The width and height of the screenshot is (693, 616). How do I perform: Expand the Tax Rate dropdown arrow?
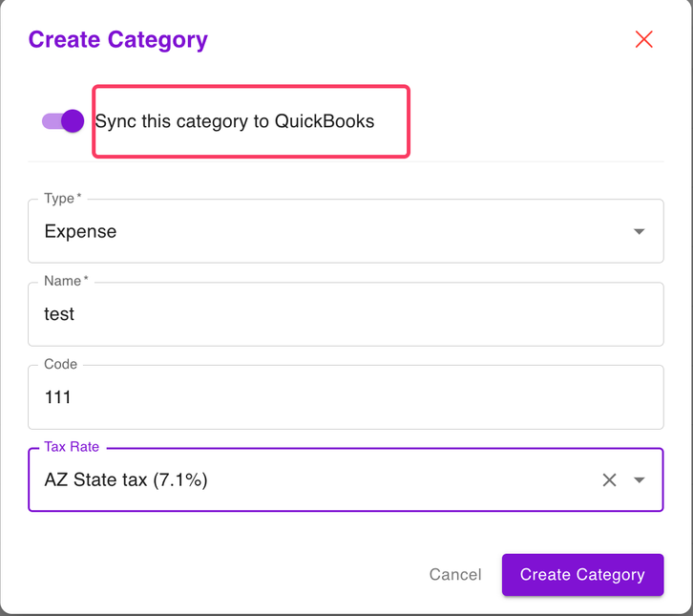click(x=640, y=480)
